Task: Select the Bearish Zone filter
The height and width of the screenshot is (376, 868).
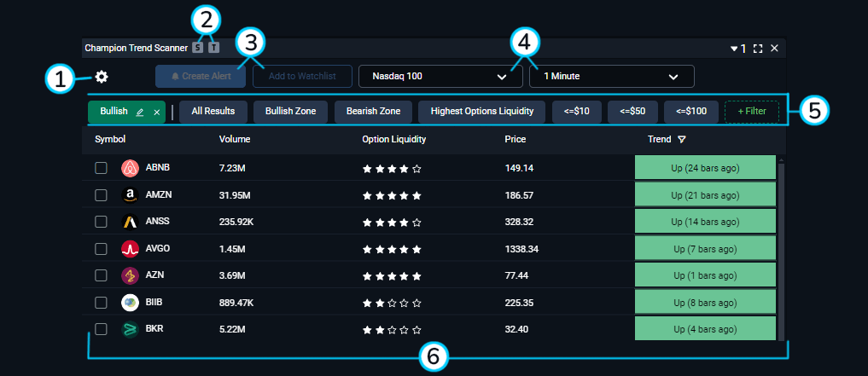Action: [x=373, y=112]
